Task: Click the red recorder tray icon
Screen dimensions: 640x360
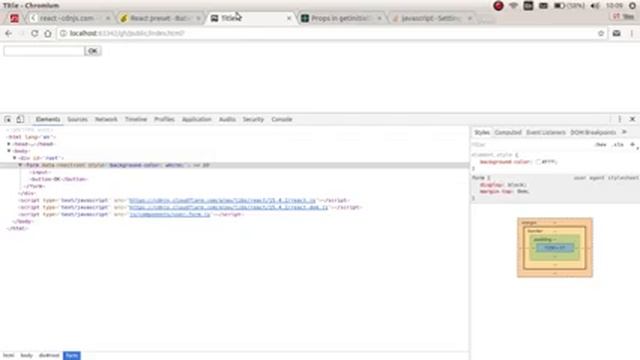Action: 498,6
